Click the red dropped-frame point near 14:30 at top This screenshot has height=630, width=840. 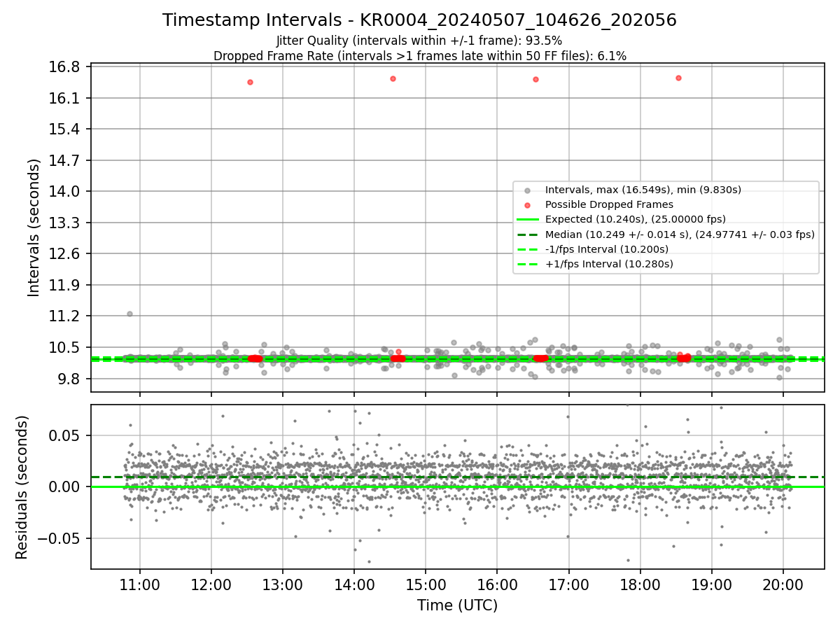pyautogui.click(x=393, y=78)
